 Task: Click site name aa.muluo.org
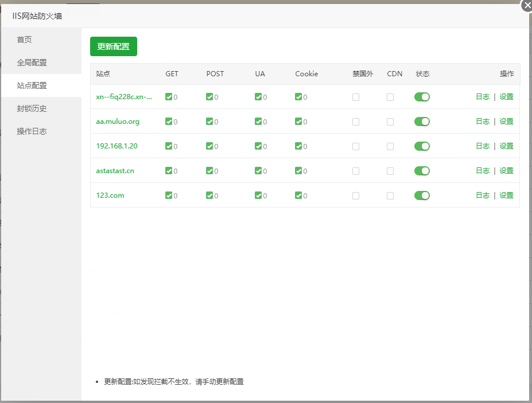click(x=118, y=122)
